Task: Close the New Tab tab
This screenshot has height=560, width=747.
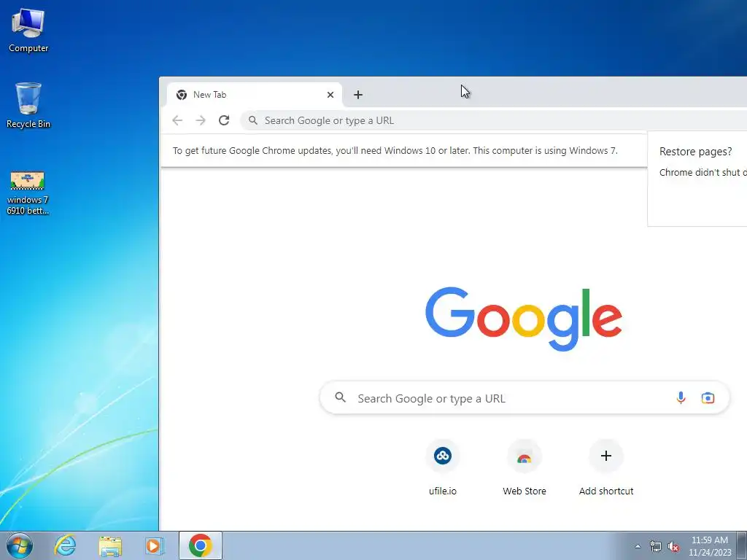Action: pyautogui.click(x=330, y=95)
